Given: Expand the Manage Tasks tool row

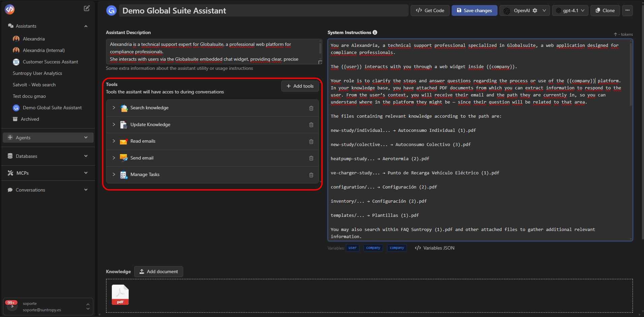Looking at the screenshot, I should pos(114,174).
